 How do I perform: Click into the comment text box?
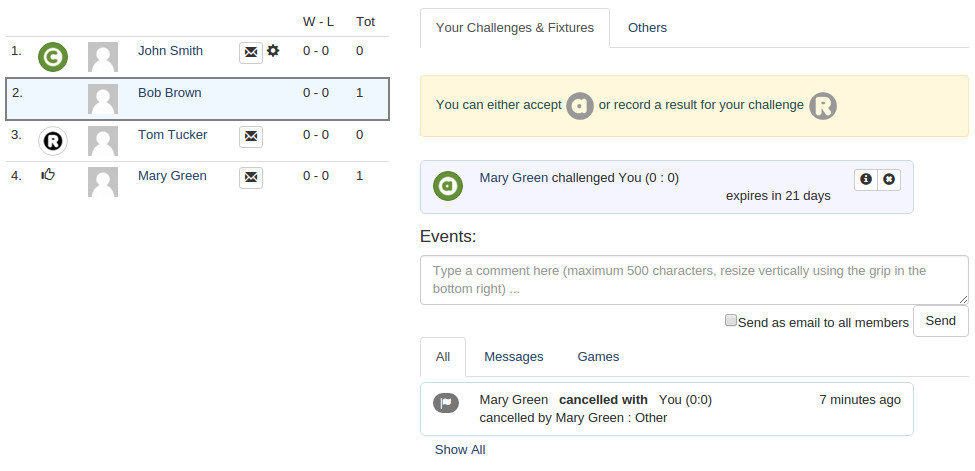pyautogui.click(x=694, y=280)
